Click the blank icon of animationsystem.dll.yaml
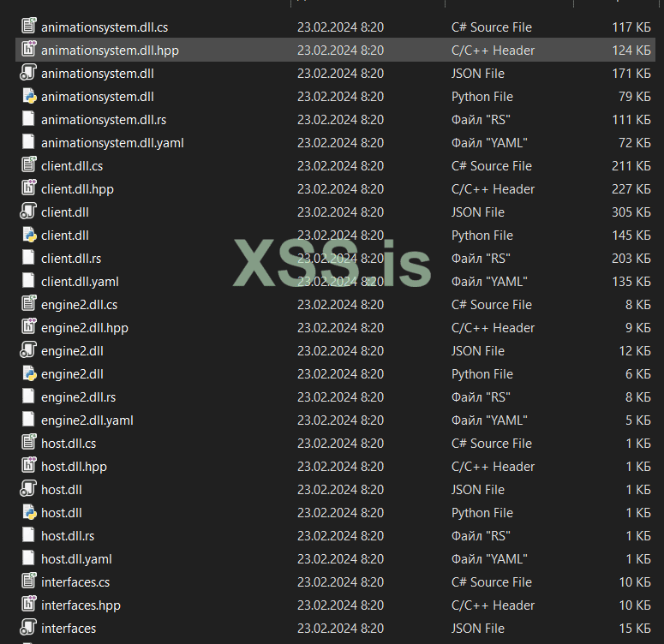 point(28,142)
